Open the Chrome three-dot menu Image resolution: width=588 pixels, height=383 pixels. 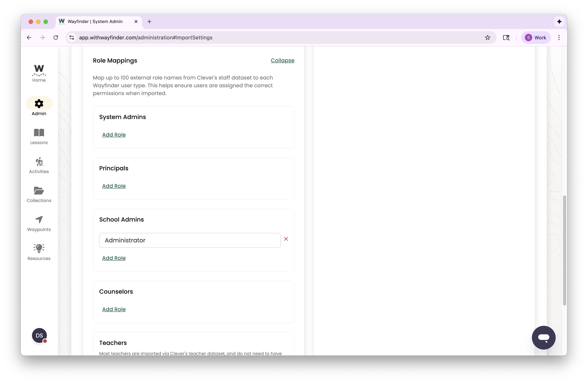pos(559,38)
